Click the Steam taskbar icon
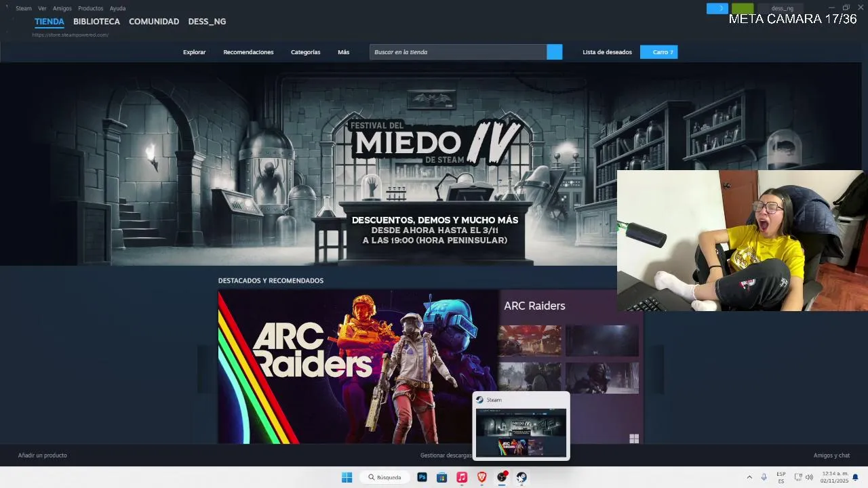 521,477
